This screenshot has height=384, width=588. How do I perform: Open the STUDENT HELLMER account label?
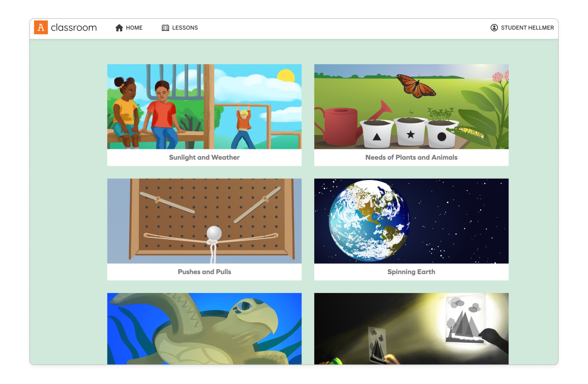point(526,28)
